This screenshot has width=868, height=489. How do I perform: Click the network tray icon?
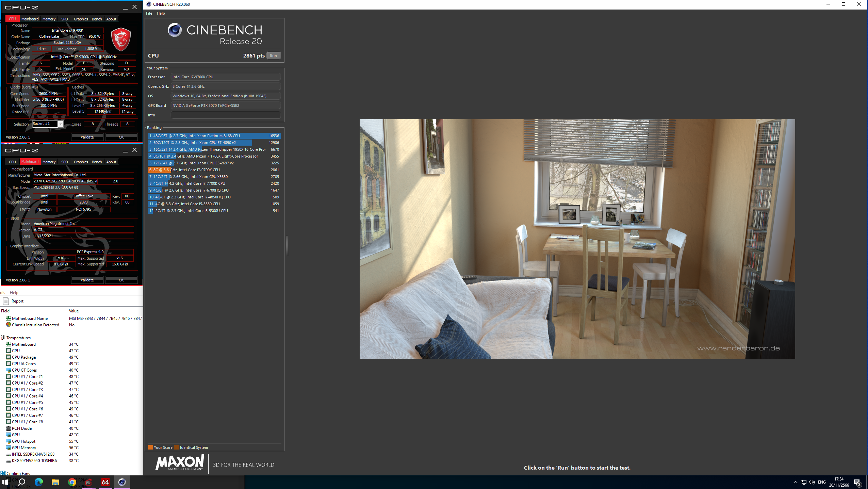coord(804,482)
